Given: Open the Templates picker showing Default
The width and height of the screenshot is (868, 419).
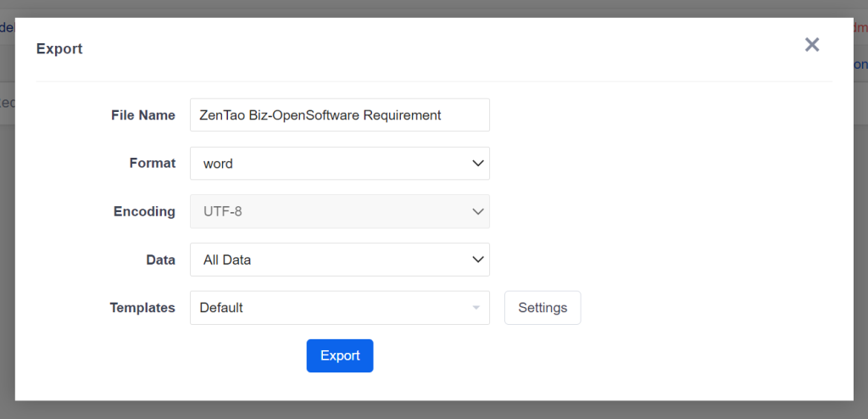Looking at the screenshot, I should pyautogui.click(x=331, y=308).
